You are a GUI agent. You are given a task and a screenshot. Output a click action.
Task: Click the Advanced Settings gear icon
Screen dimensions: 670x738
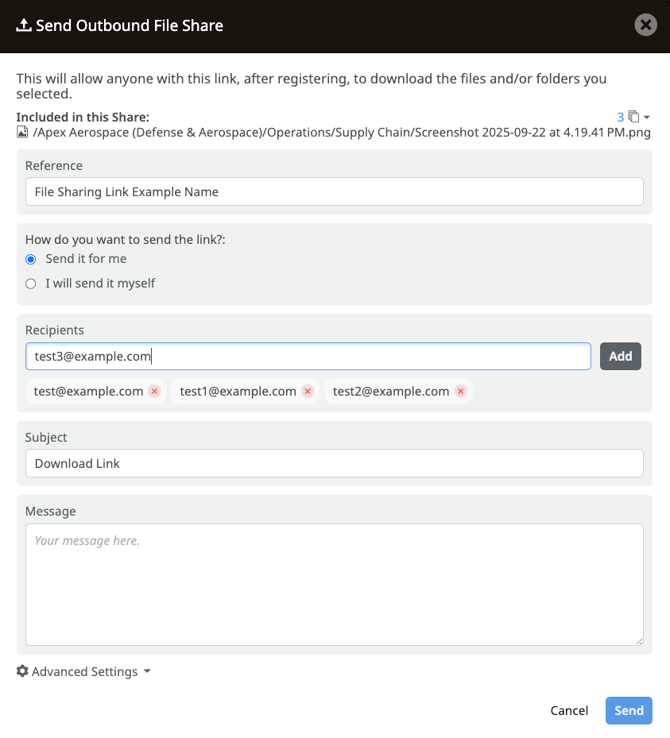22,672
